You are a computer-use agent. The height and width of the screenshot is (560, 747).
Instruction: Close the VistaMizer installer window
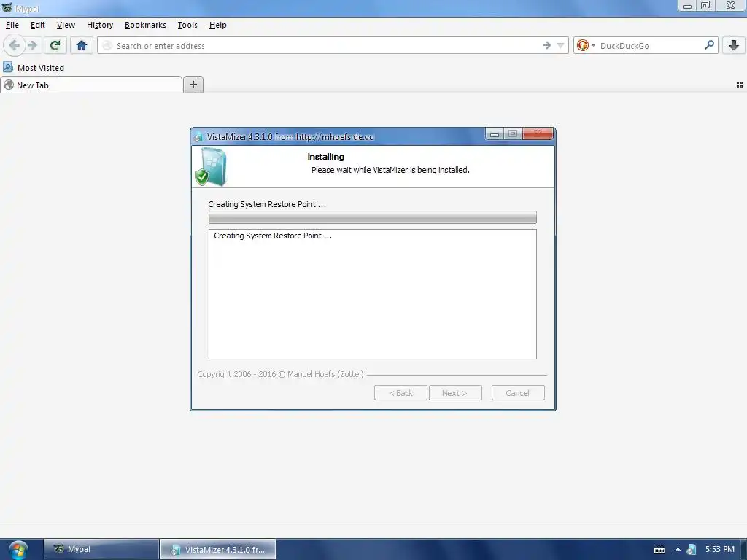click(538, 134)
